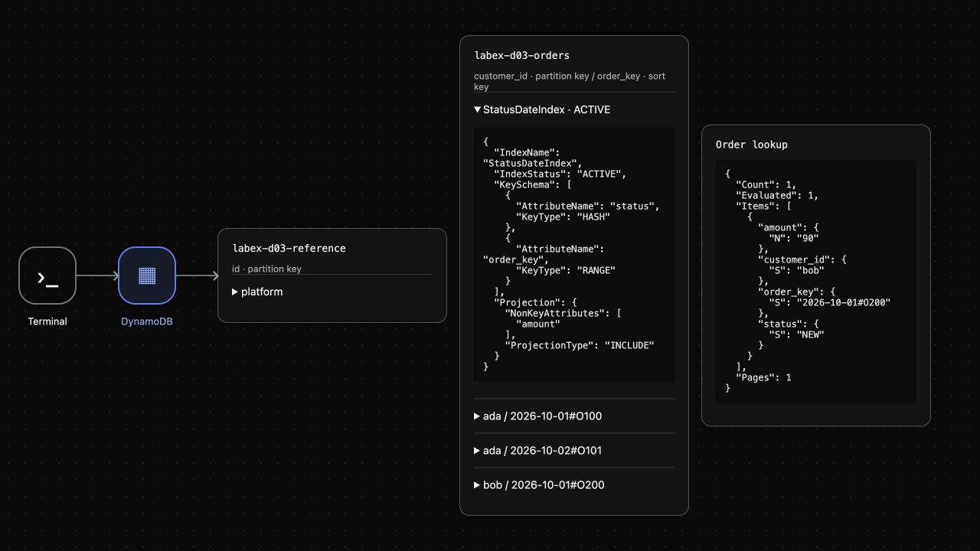Click the "Pages": 1 line
This screenshot has width=980, height=551.
pyautogui.click(x=763, y=377)
